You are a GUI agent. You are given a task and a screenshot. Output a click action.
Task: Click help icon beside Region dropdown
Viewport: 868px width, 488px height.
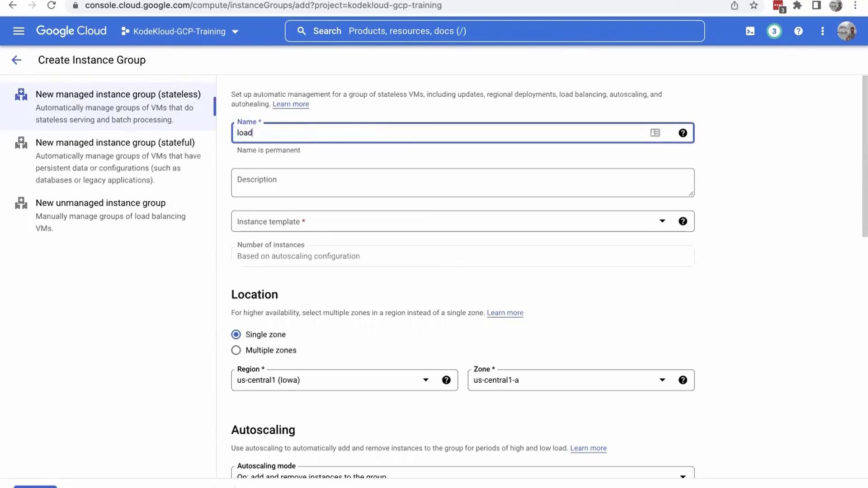tap(446, 380)
